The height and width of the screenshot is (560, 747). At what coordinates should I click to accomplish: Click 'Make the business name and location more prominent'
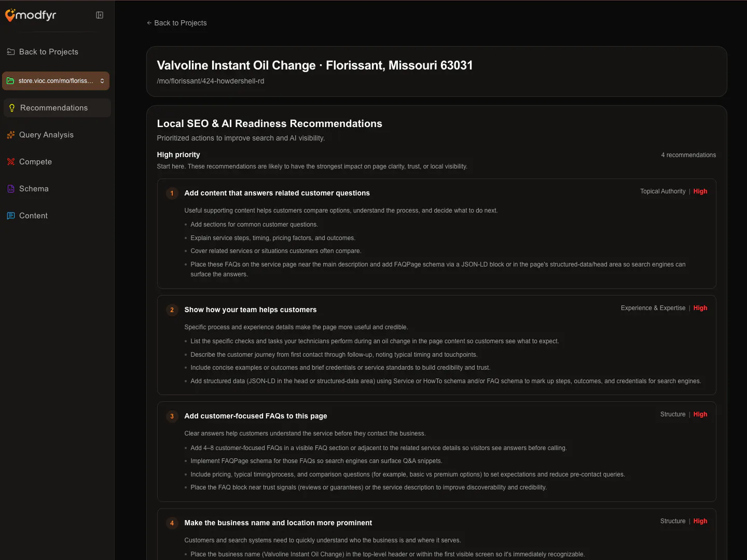278,523
